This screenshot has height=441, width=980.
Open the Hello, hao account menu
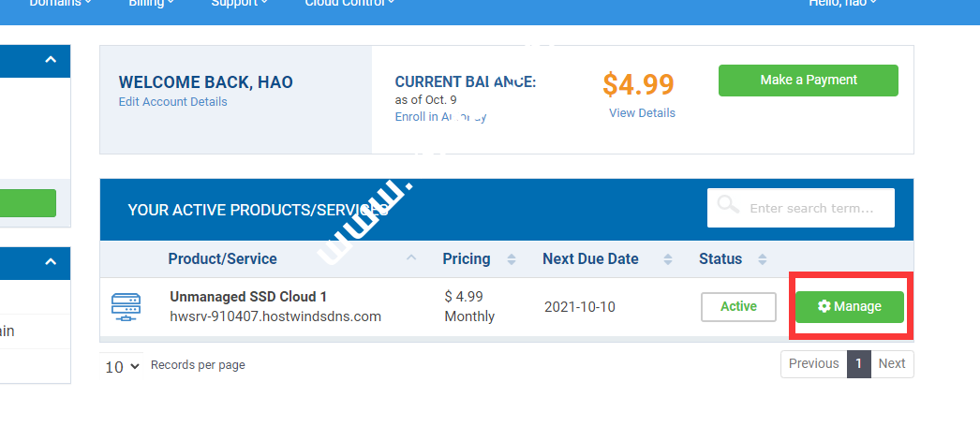(842, 3)
